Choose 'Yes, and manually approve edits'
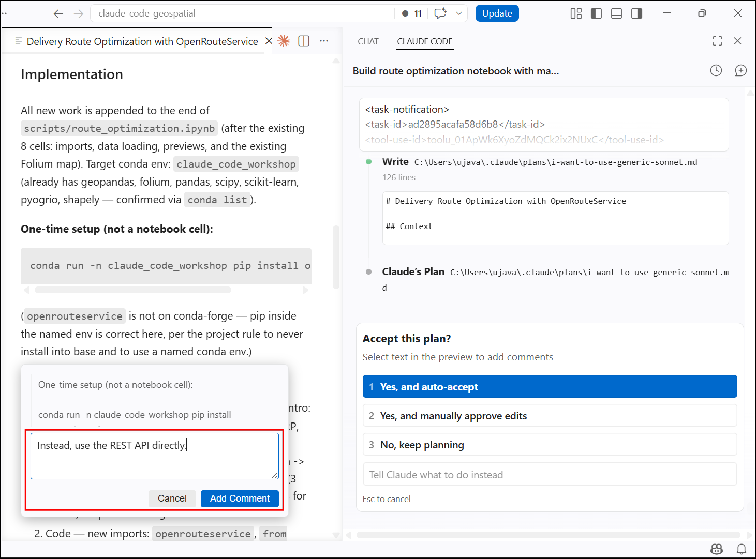Image resolution: width=756 pixels, height=559 pixels. click(x=550, y=416)
